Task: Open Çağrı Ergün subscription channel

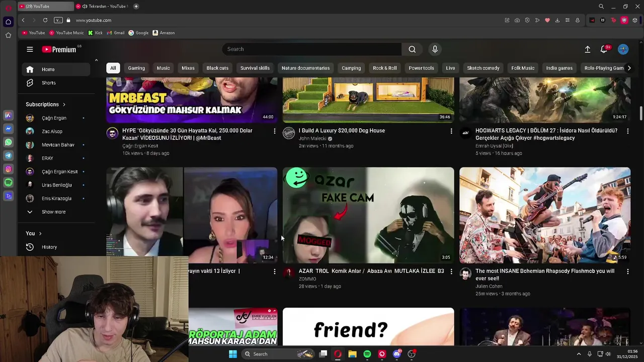Action: tap(56, 118)
